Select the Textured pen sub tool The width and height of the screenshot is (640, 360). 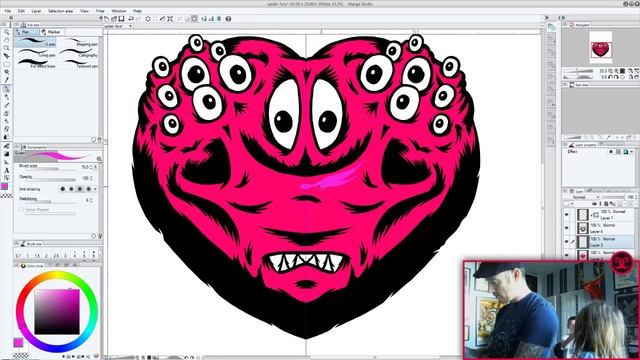click(x=80, y=64)
